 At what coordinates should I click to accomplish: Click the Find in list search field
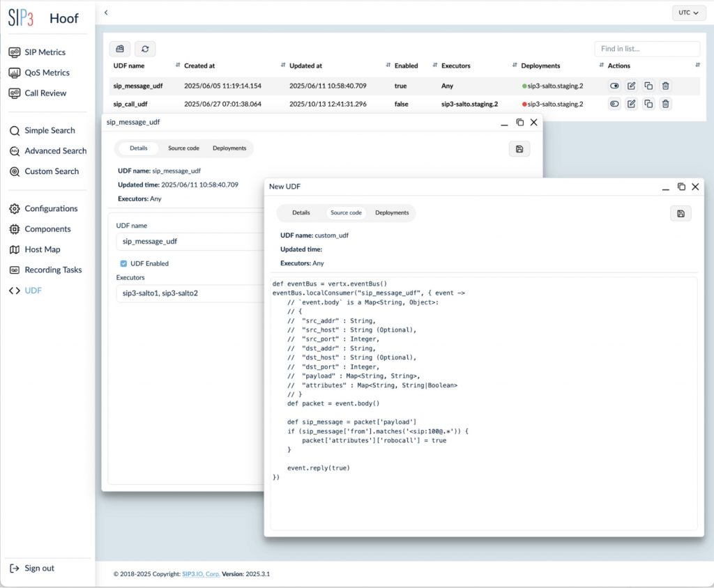click(646, 49)
